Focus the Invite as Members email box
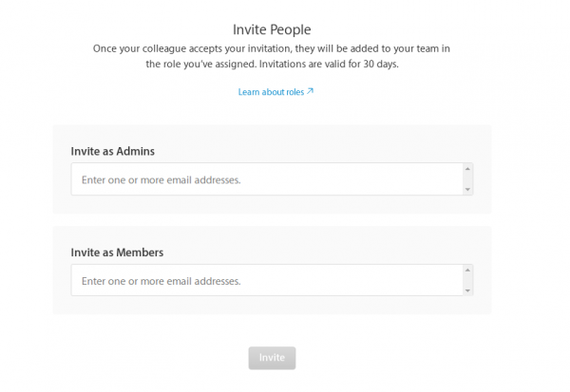The image size is (570, 392). pyautogui.click(x=266, y=281)
